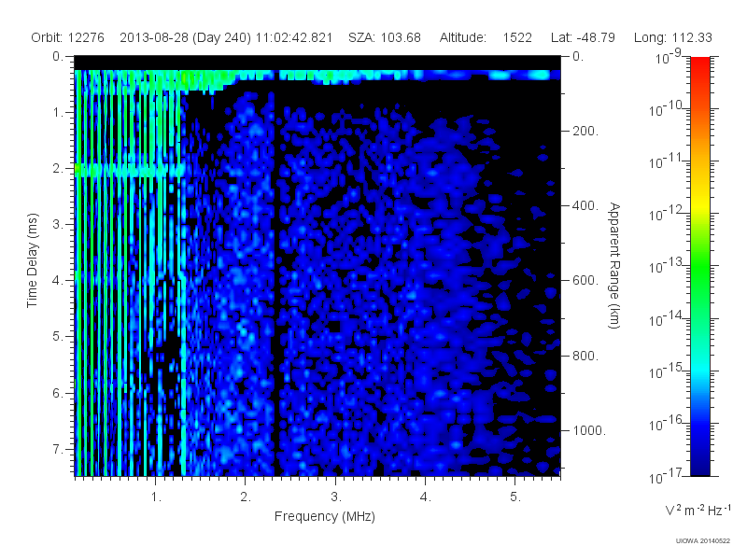Click apparent range tick label '1000.'
This screenshot has height=560, width=747.
[x=589, y=430]
